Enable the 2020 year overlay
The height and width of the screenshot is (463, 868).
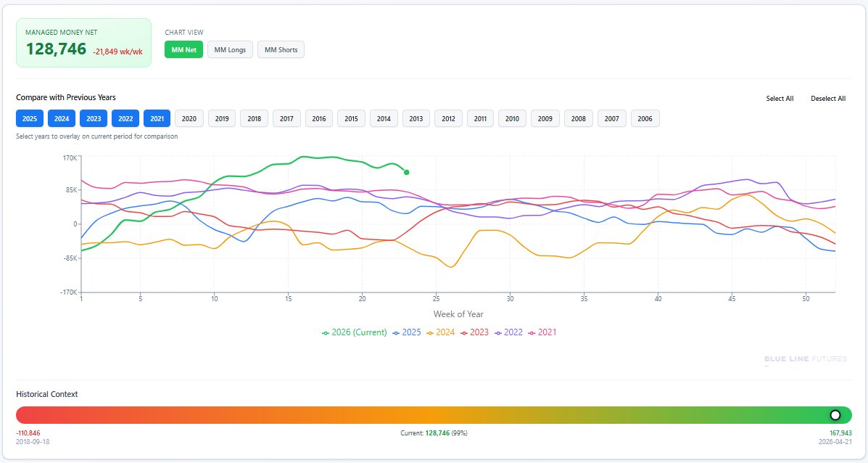pos(189,118)
